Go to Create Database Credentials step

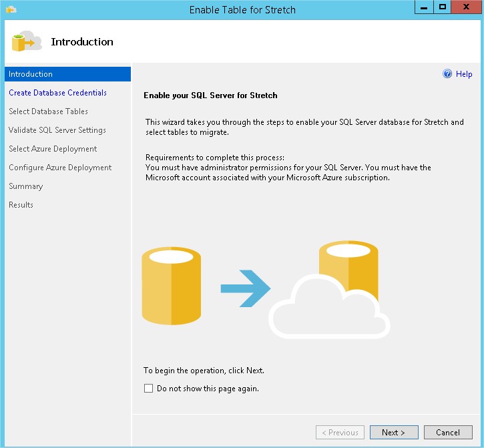tap(57, 93)
